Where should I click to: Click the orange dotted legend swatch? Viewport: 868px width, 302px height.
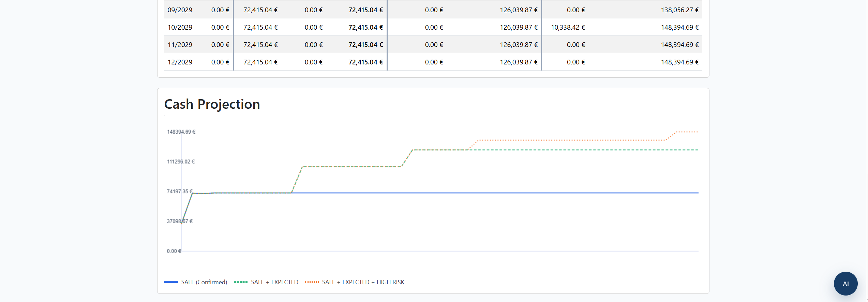coord(312,282)
